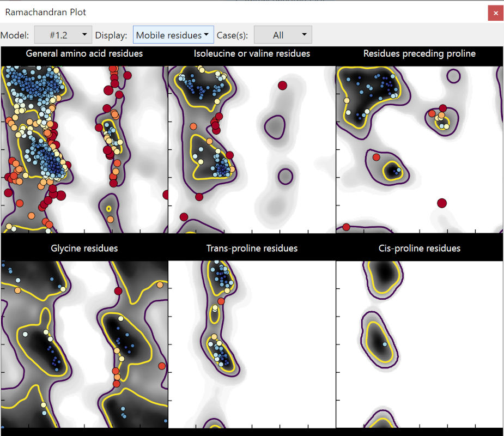Click the 'Isoleucine or valine residues' heading
The image size is (504, 436).
(x=252, y=53)
